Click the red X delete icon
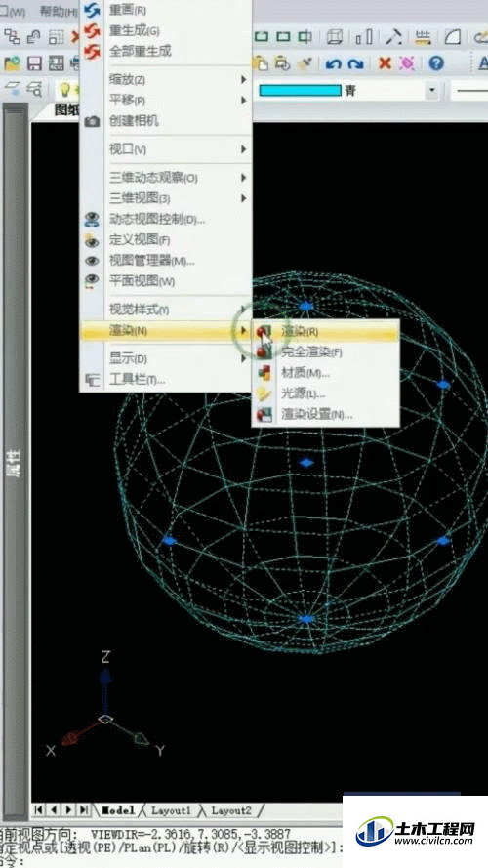Image resolution: width=488 pixels, height=868 pixels. click(x=385, y=63)
